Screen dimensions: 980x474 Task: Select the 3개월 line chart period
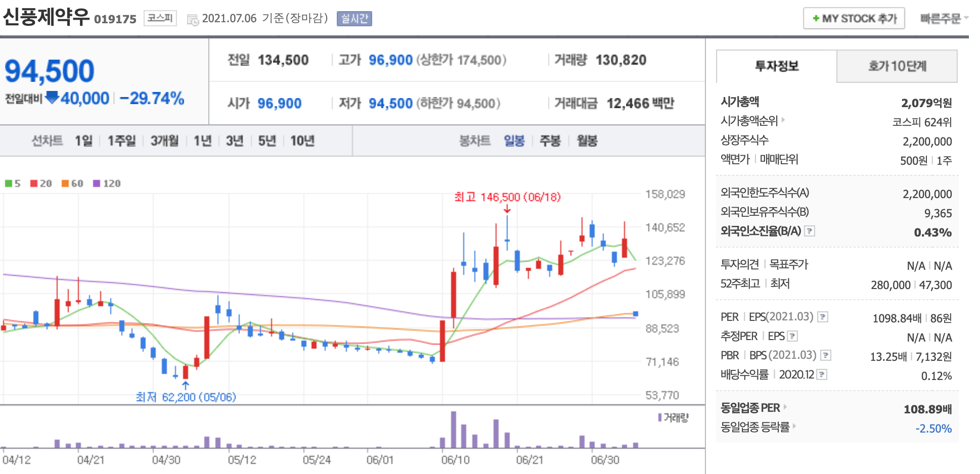pos(164,140)
